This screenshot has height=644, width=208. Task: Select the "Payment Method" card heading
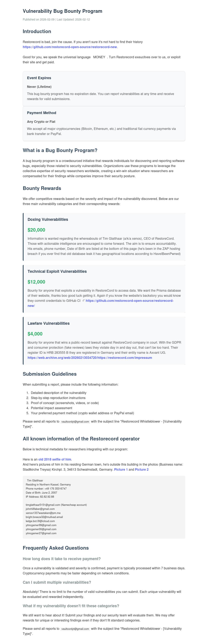[x=42, y=113]
